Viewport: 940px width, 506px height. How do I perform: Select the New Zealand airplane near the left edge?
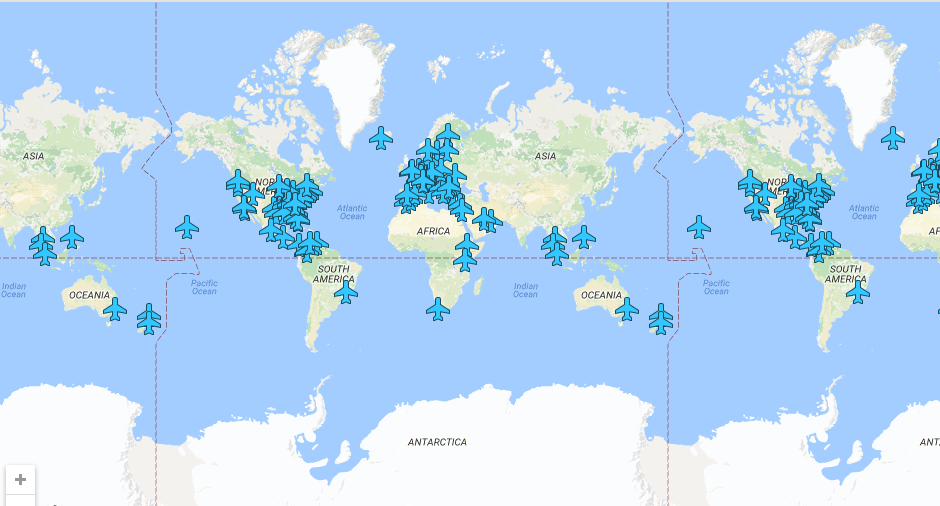(149, 319)
